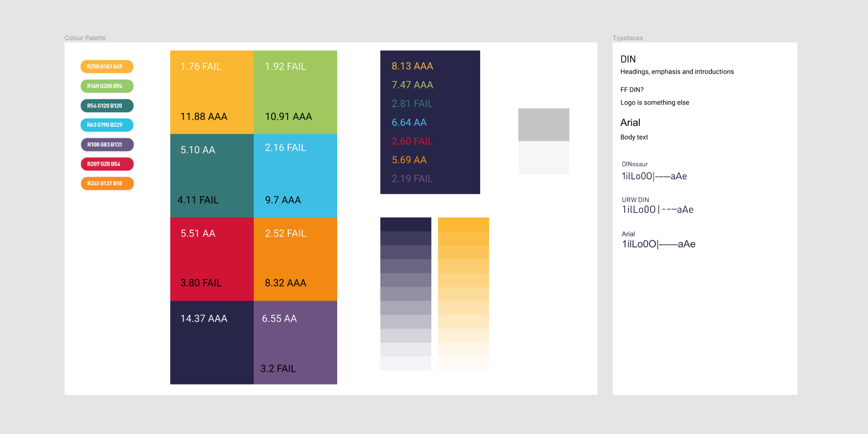Screen dimensions: 868x434
Task: Click the Colour Palette frame label
Action: pos(85,38)
